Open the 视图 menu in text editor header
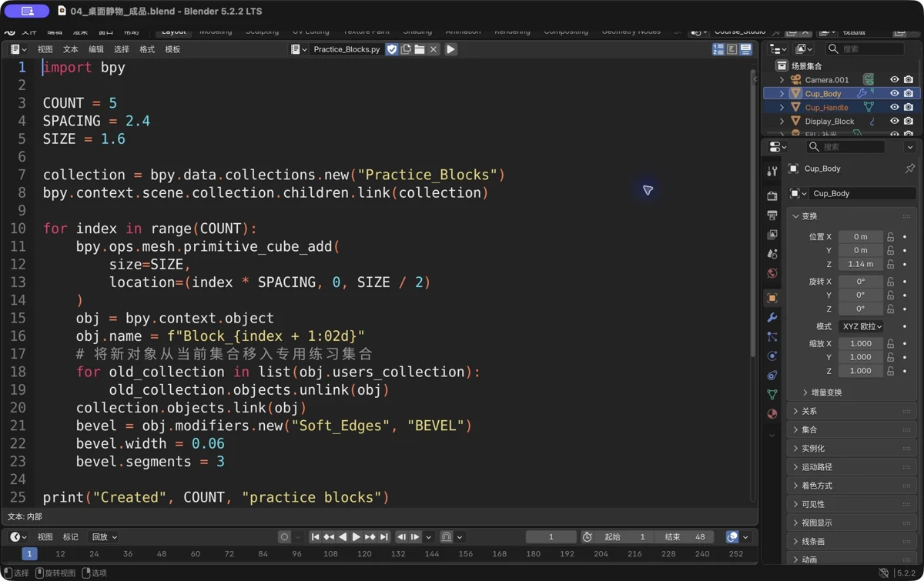The height and width of the screenshot is (581, 924). click(45, 49)
